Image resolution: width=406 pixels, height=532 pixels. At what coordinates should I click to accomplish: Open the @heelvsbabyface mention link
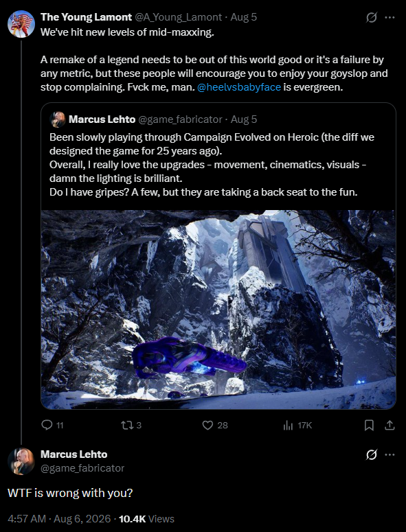[239, 87]
